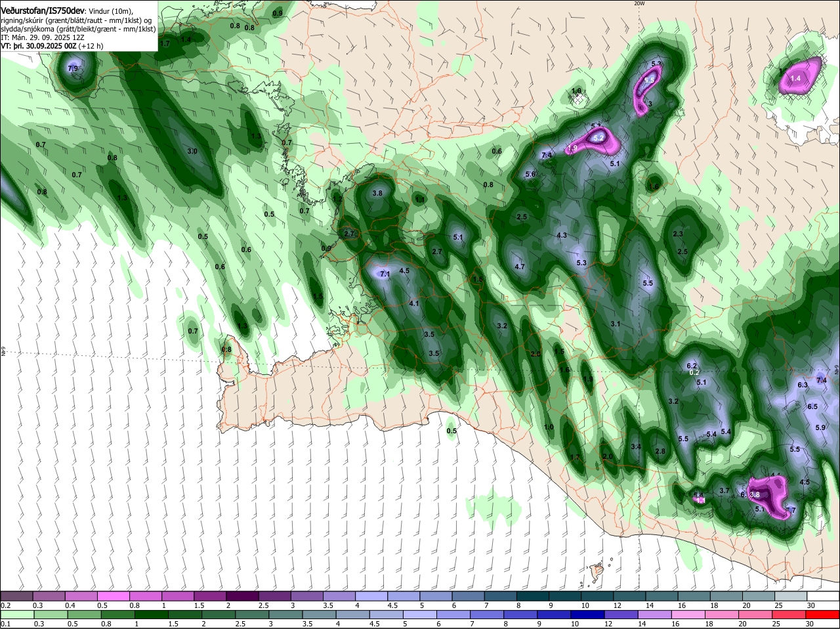Click the 6.3 precipitation value on the map

(803, 385)
